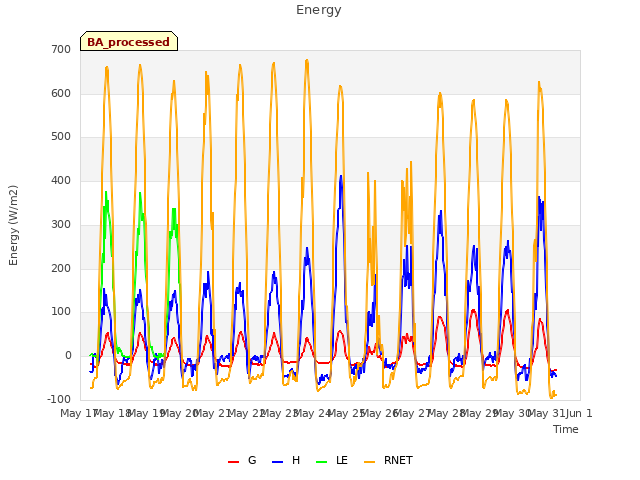
Task: Click the 300 y-axis tick value
Action: [61, 224]
